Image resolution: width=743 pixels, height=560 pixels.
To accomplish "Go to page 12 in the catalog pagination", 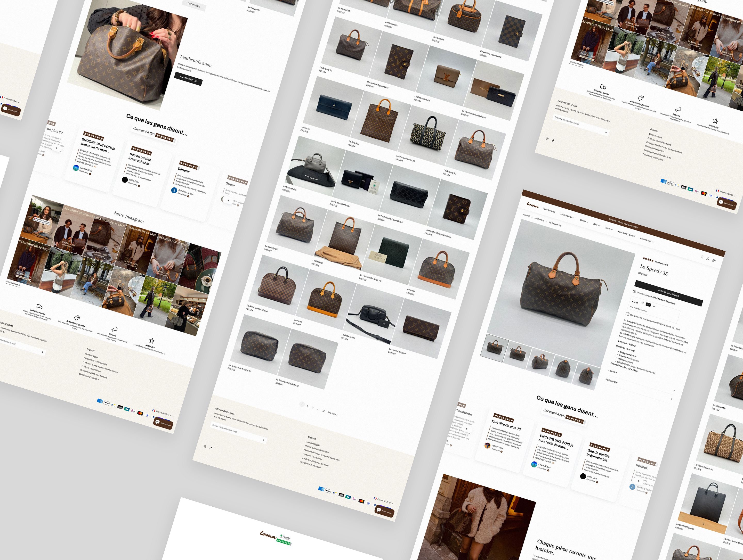I will tap(324, 411).
